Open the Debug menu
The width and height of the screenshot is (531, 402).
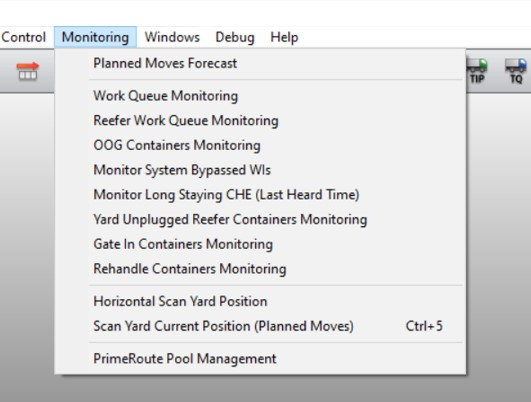tap(235, 37)
